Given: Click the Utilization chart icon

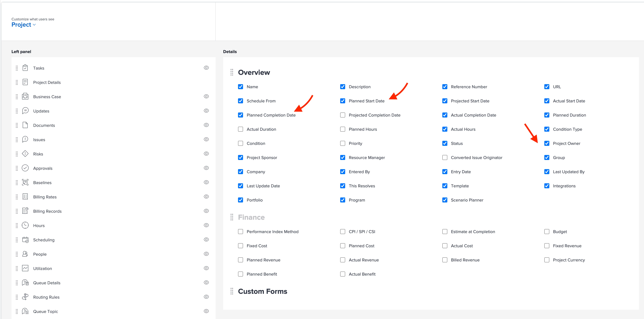Looking at the screenshot, I should [25, 268].
